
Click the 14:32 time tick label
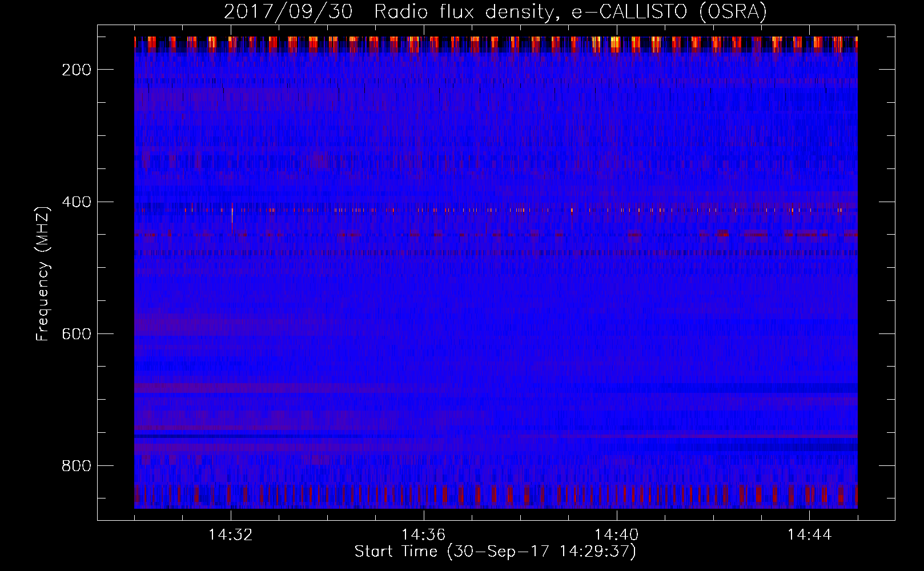click(x=231, y=535)
